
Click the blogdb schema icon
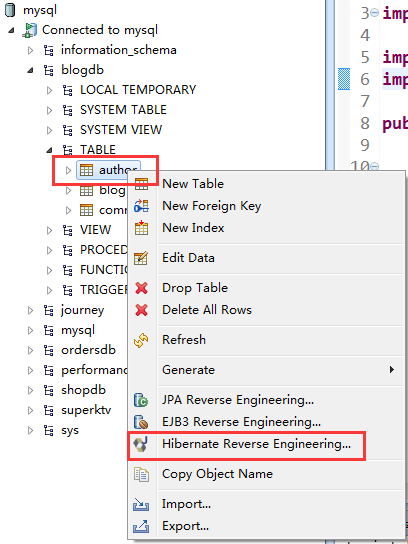pyautogui.click(x=49, y=70)
